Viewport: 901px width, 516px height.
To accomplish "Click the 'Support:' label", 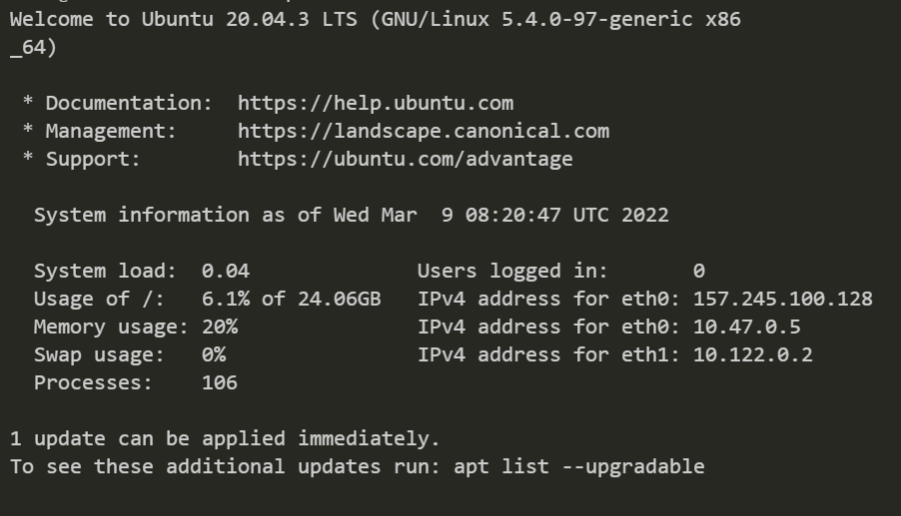I will click(93, 159).
